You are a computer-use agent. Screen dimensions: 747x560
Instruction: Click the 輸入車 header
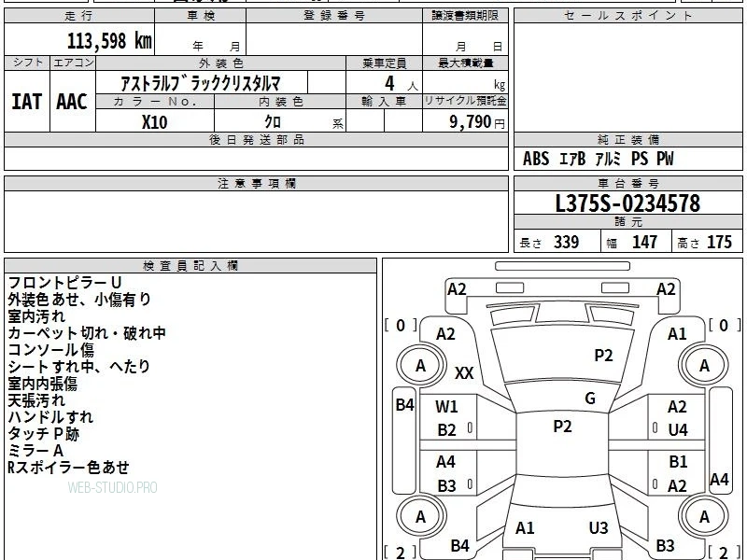click(384, 102)
